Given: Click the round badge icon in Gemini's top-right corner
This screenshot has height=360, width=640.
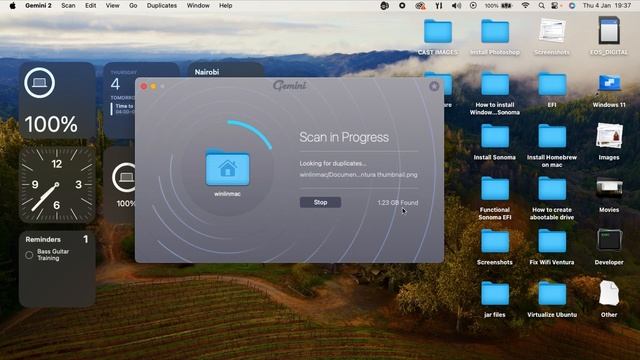Looking at the screenshot, I should (x=434, y=86).
